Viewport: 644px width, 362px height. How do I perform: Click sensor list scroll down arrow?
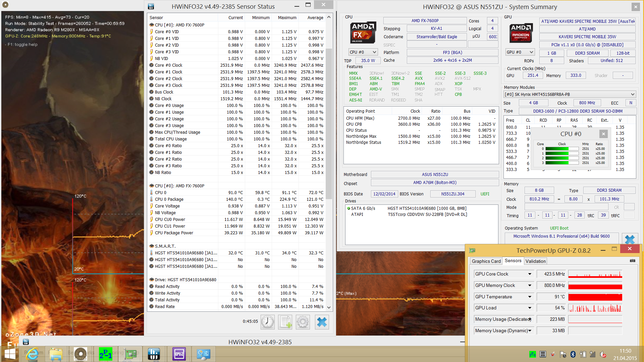(x=329, y=307)
